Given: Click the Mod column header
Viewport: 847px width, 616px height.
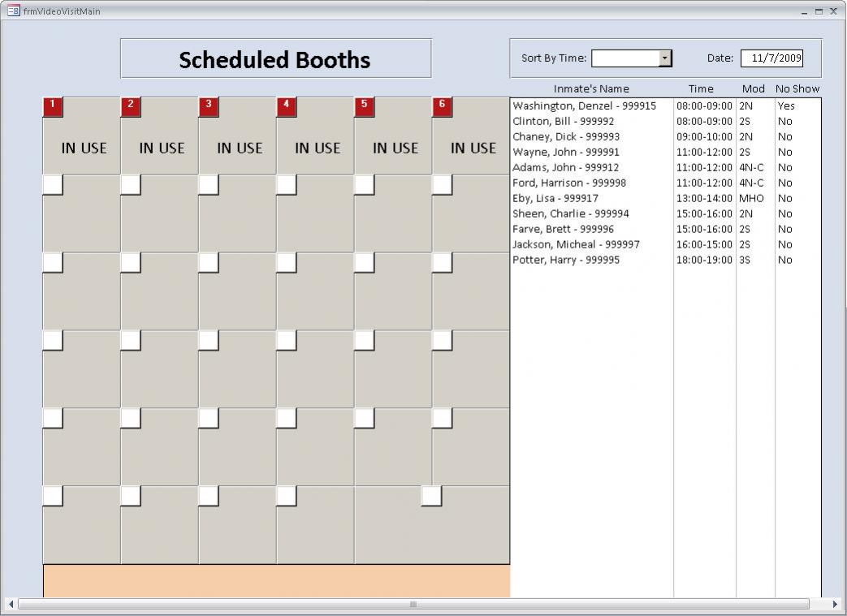Looking at the screenshot, I should pos(753,89).
